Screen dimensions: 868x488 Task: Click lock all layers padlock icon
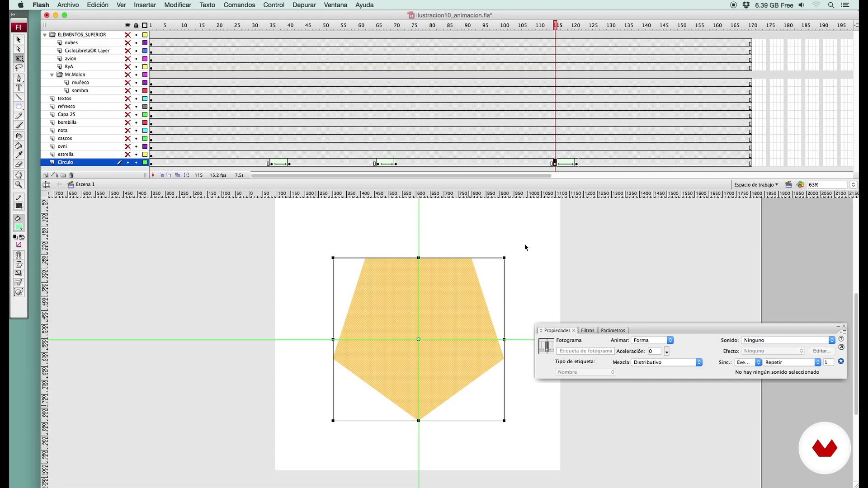[136, 25]
